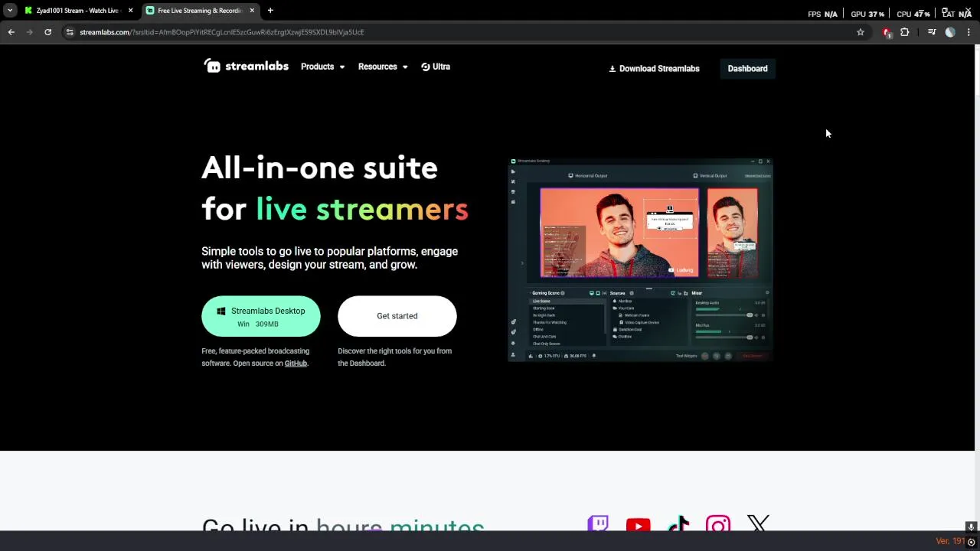Open the Products dropdown menu
Viewport: 980px width, 551px height.
pyautogui.click(x=322, y=67)
